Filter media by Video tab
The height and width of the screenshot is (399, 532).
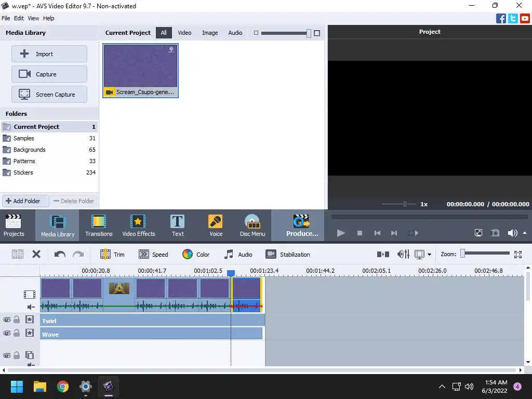click(184, 33)
